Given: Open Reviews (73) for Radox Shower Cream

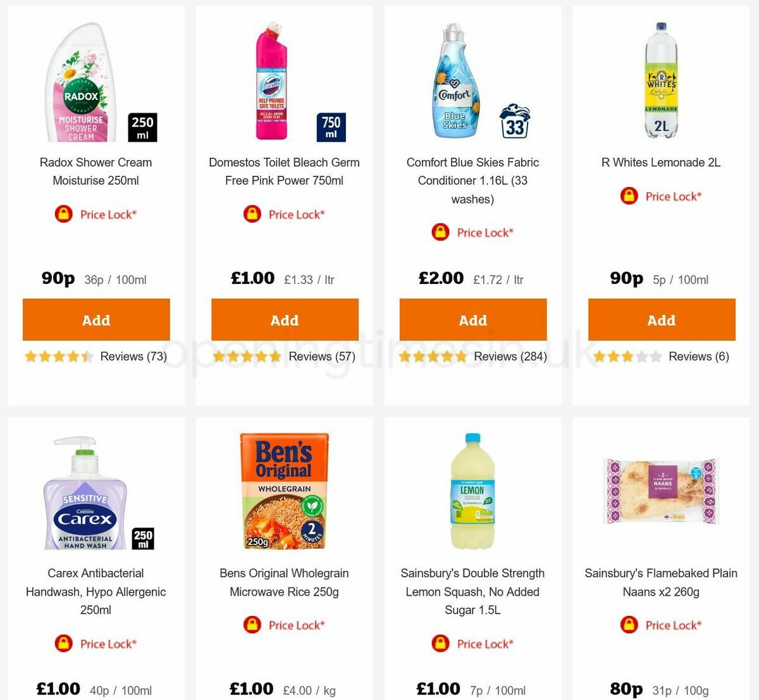Looking at the screenshot, I should coord(133,356).
